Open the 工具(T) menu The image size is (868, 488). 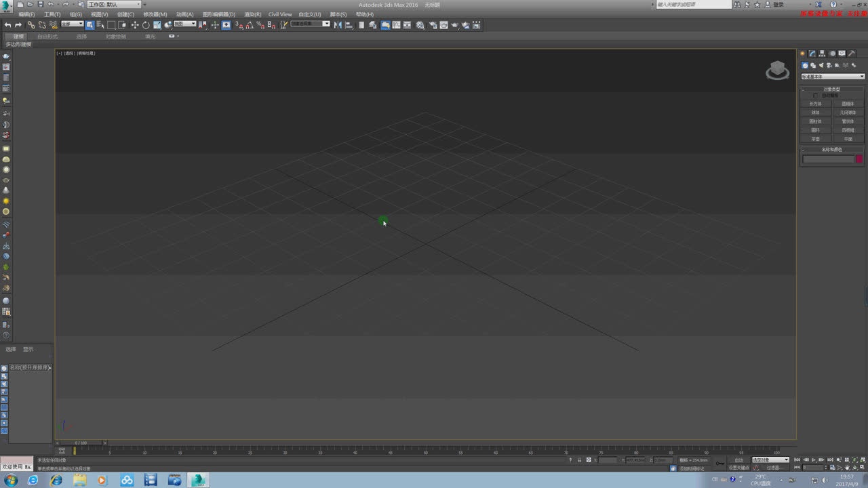point(52,14)
